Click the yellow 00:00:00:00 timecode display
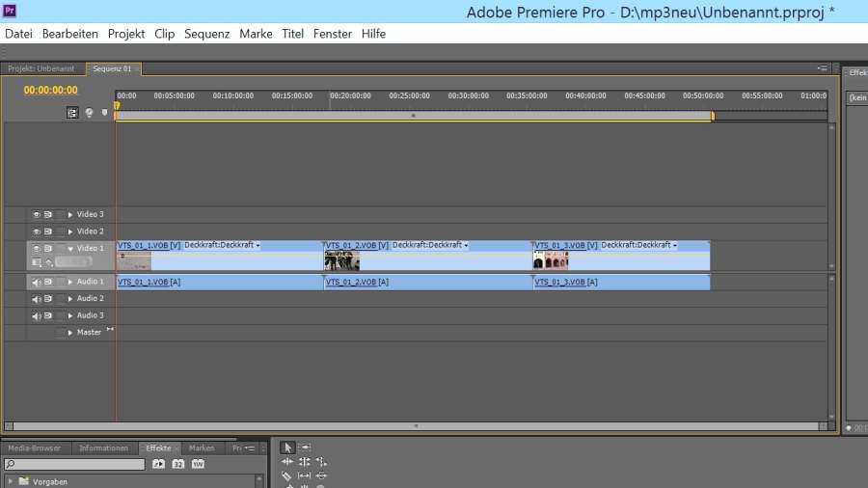Screen dimensions: 868x488 coord(50,91)
